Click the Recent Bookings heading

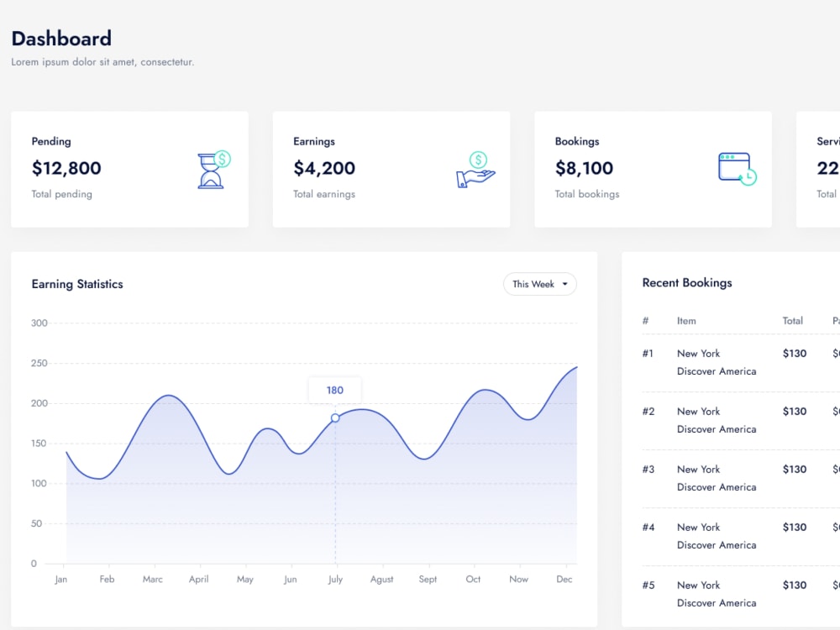(687, 283)
